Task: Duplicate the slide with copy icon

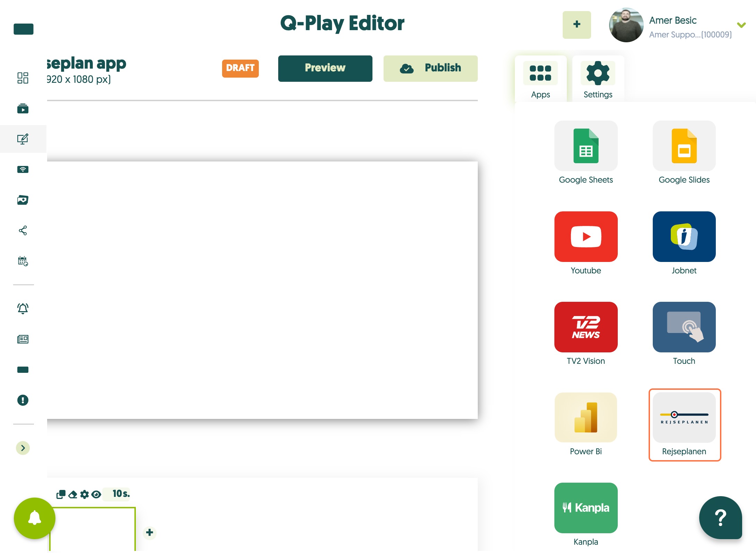Action: tap(61, 494)
